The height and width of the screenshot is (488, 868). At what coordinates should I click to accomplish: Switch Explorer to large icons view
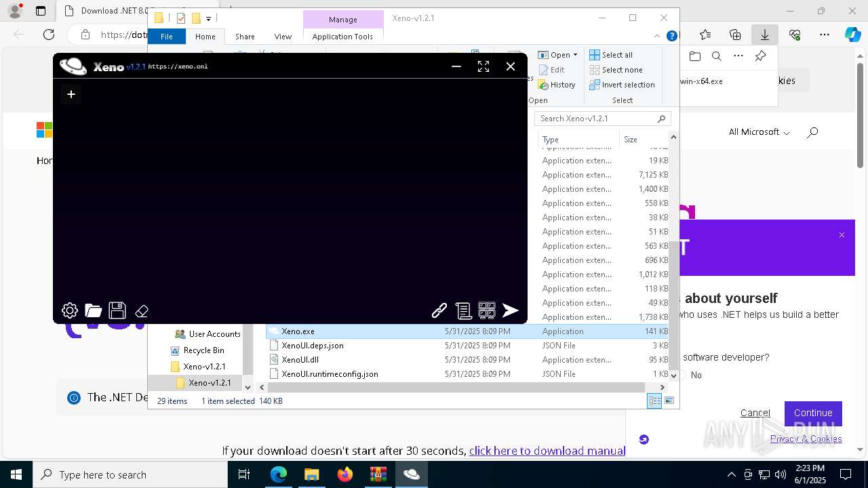tap(669, 401)
